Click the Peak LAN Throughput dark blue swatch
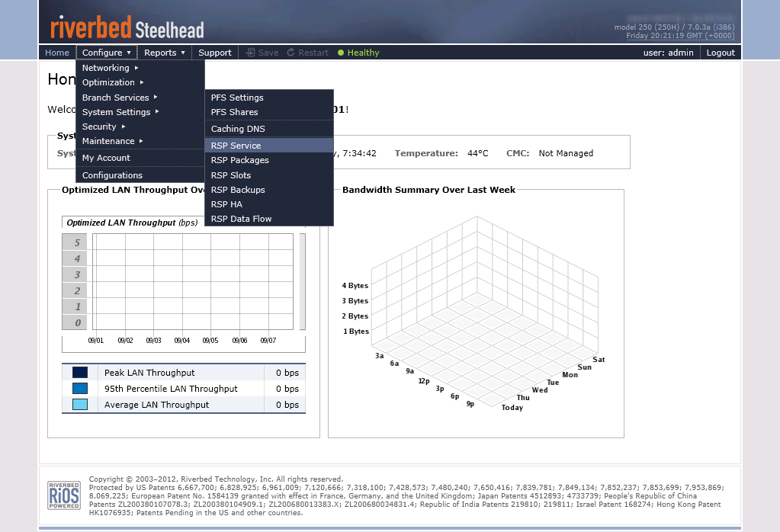 tap(79, 373)
